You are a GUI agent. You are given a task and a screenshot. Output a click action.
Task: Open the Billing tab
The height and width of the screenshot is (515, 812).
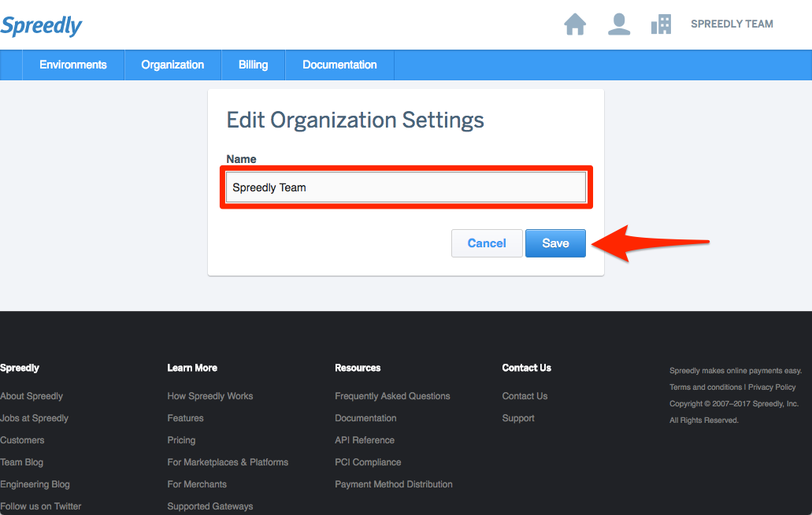[254, 65]
